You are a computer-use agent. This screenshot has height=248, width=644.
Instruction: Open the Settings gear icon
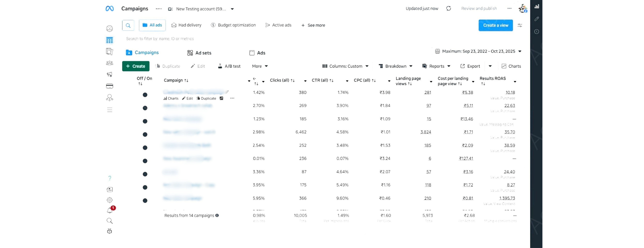coord(110,200)
